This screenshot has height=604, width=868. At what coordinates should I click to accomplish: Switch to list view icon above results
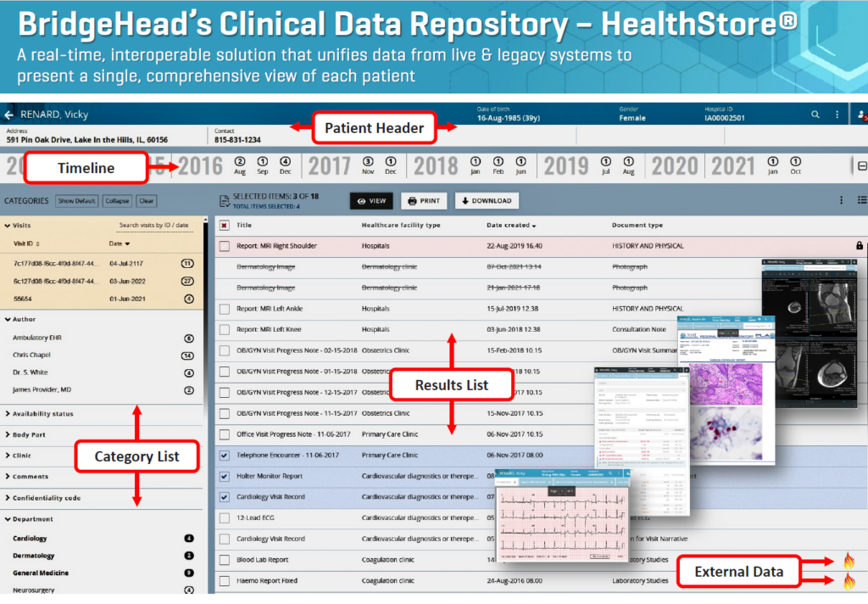862,200
